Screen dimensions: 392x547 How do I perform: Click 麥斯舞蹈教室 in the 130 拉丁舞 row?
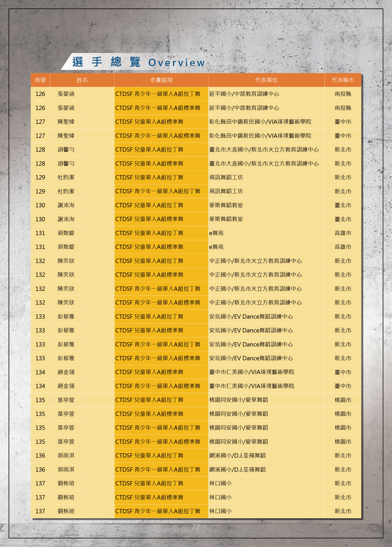[226, 205]
